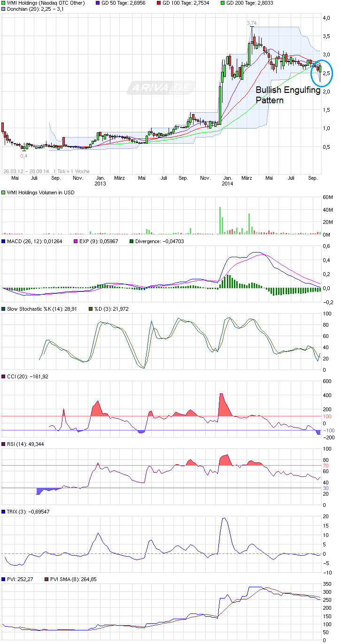The width and height of the screenshot is (341, 644).
Task: Click the 3,74 peak price label
Action: [x=253, y=23]
